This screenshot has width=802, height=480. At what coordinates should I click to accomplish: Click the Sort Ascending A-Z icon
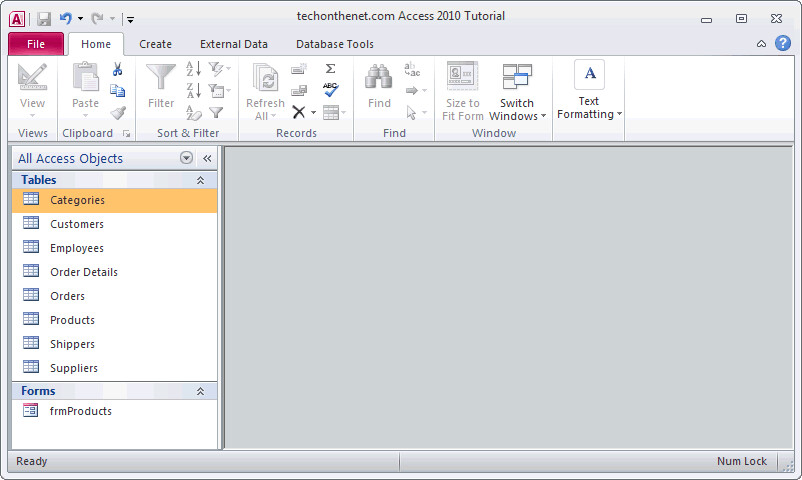193,69
